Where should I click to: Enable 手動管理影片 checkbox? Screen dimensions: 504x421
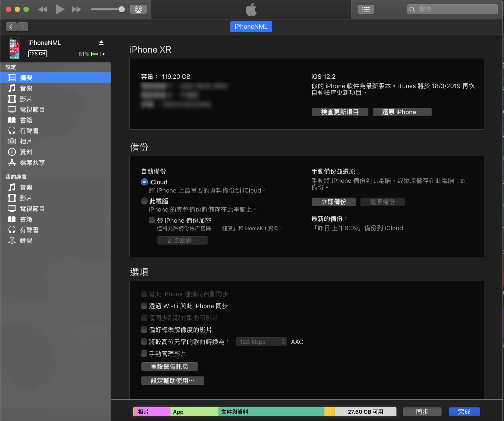click(x=144, y=353)
